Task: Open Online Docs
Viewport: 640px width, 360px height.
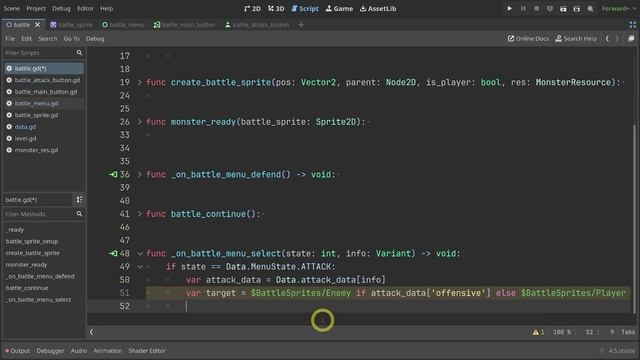Action: (528, 38)
